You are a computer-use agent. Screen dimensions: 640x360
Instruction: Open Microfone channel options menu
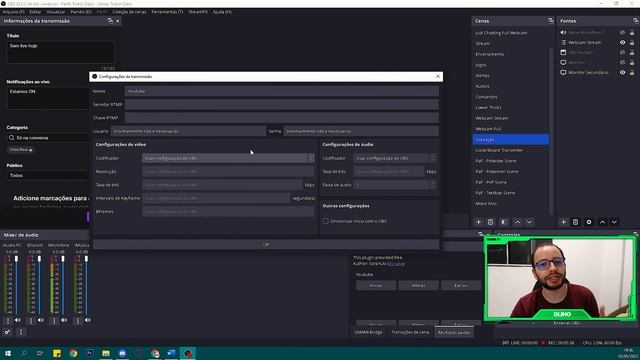[x=54, y=321]
